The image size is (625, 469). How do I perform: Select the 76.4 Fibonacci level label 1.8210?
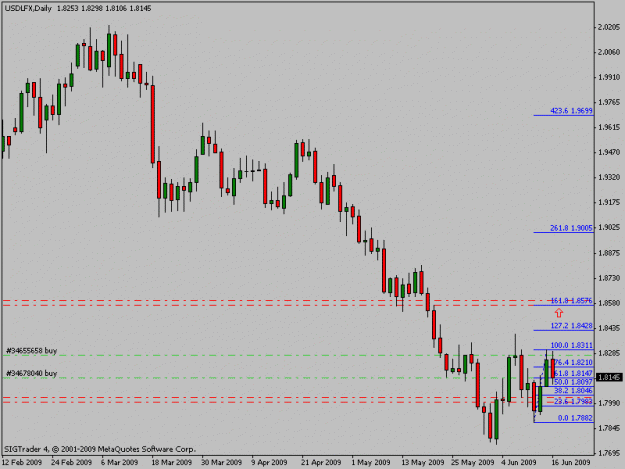(x=574, y=363)
